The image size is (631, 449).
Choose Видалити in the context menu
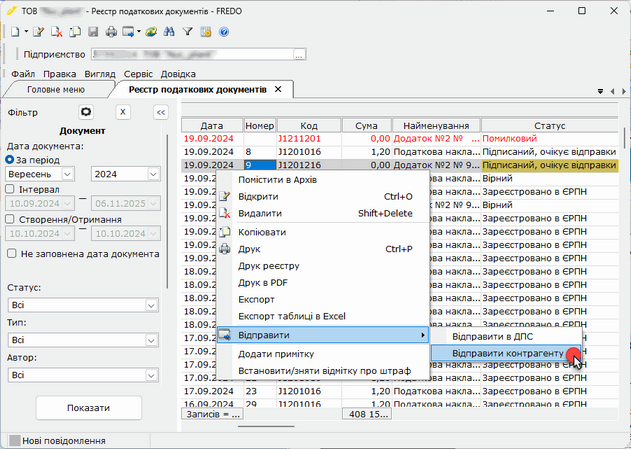click(323, 213)
